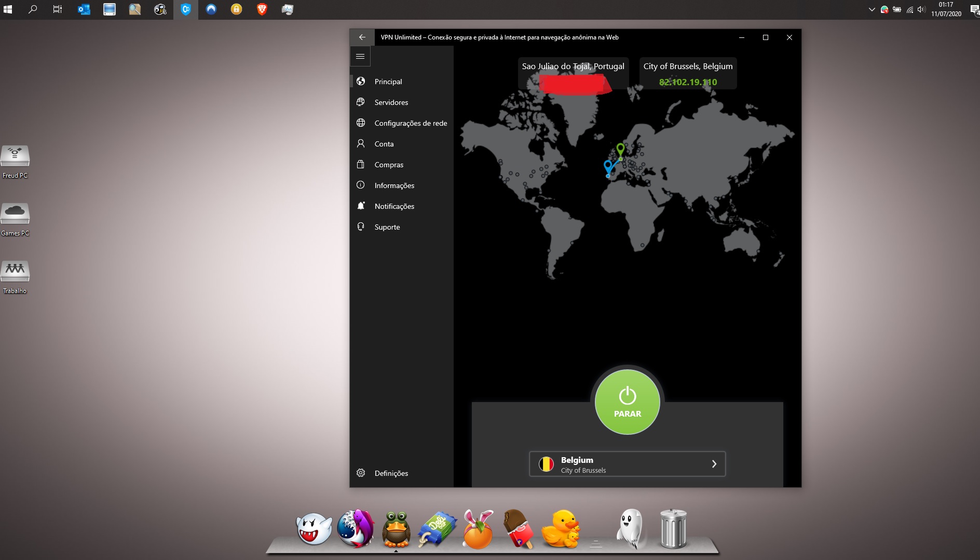
Task: Open the trash can on the dock
Action: [x=673, y=529]
